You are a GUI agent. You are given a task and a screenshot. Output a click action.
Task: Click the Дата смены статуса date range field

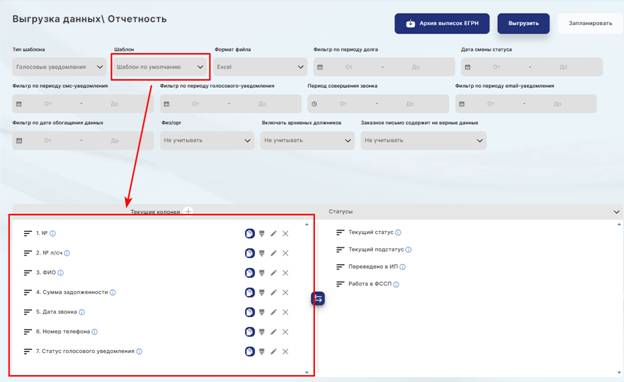coord(532,67)
